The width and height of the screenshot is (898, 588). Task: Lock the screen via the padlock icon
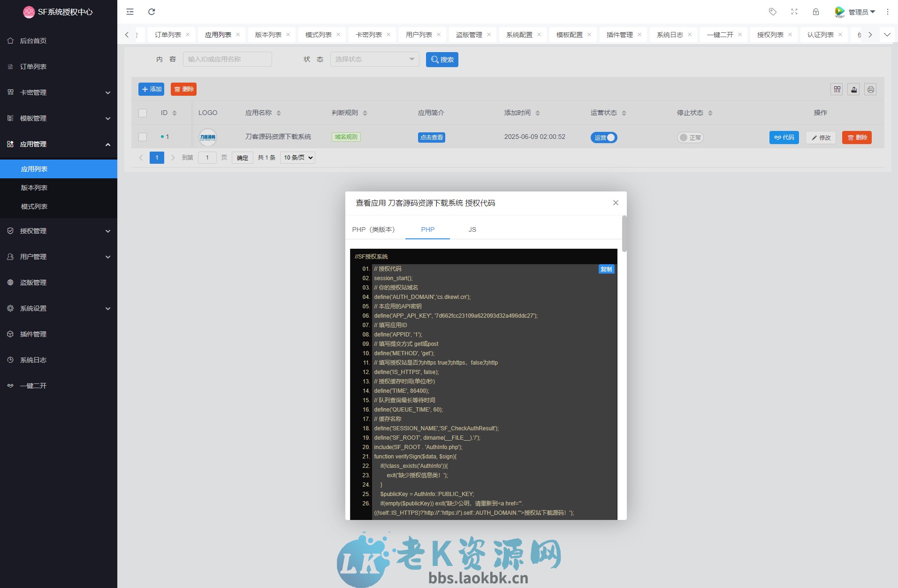click(x=815, y=12)
